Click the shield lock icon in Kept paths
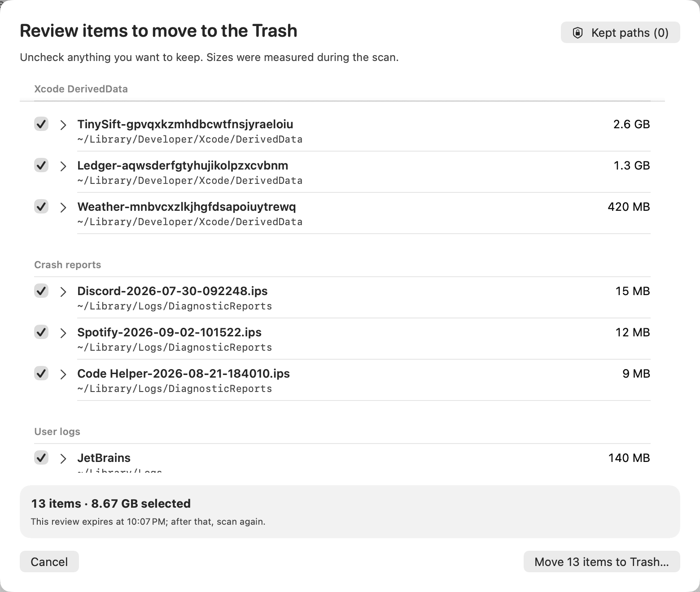 click(x=577, y=33)
